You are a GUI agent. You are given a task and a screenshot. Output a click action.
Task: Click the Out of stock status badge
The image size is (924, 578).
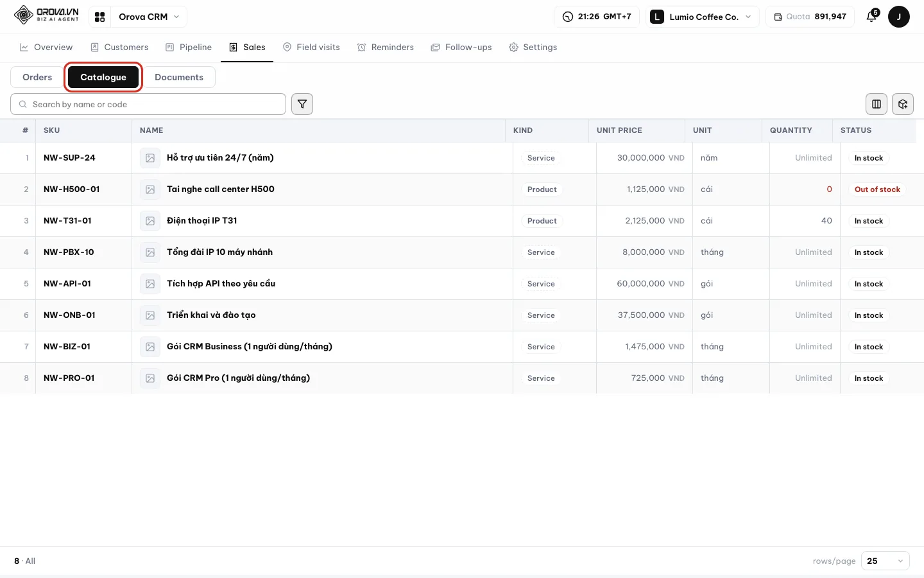(x=877, y=189)
